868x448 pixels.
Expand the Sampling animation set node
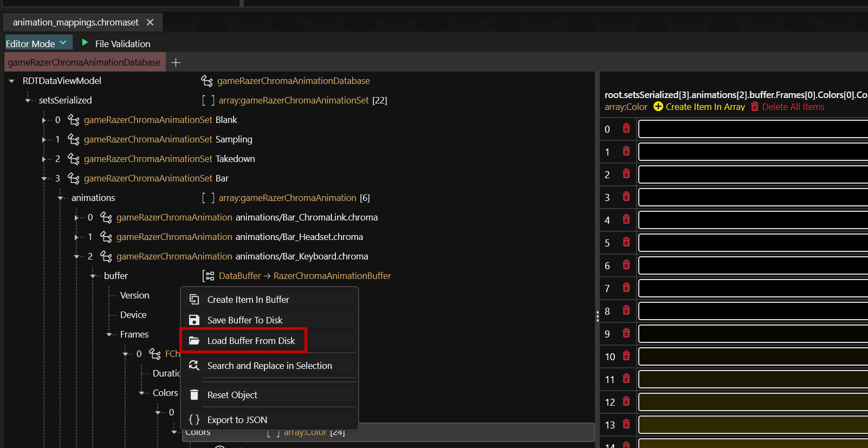point(44,140)
